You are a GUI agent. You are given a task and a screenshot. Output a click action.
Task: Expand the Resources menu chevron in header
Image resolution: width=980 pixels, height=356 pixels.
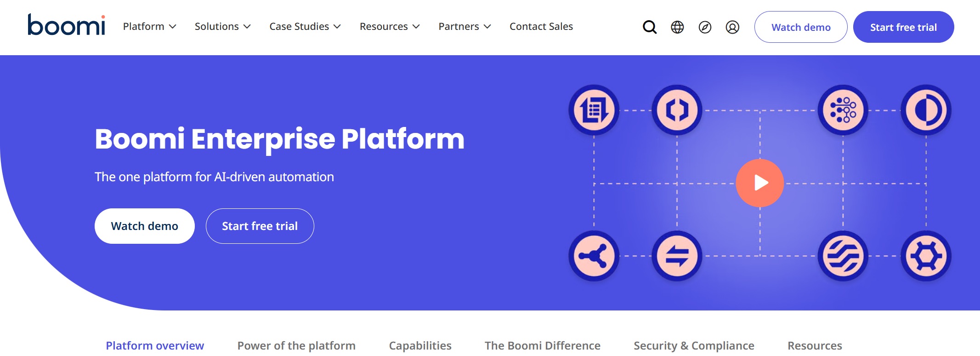[416, 27]
